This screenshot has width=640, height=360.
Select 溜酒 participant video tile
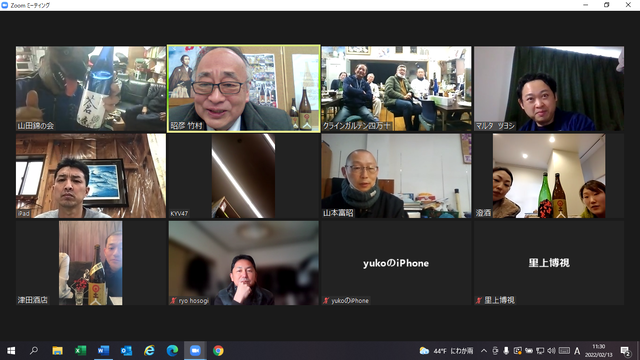point(549,176)
